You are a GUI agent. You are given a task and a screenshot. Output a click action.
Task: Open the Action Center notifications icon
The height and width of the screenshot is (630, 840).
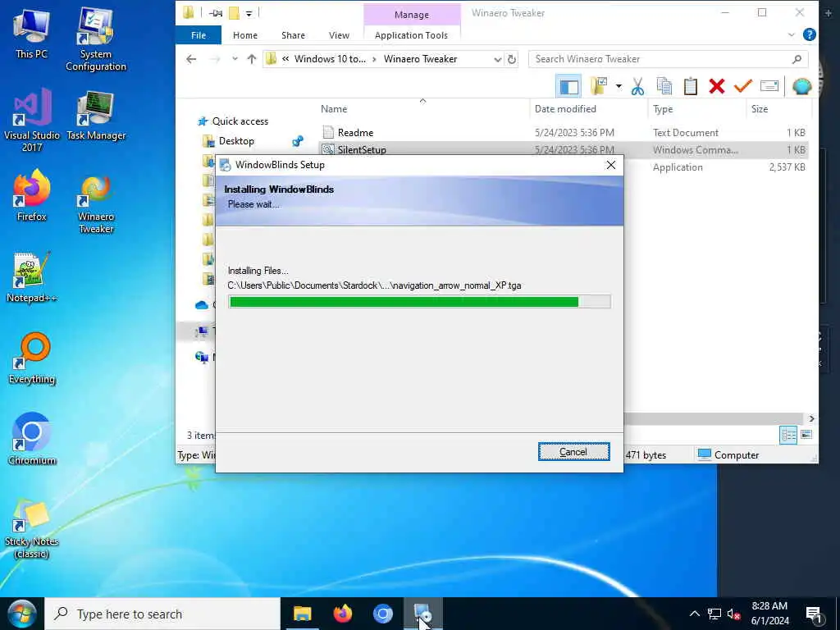point(814,614)
